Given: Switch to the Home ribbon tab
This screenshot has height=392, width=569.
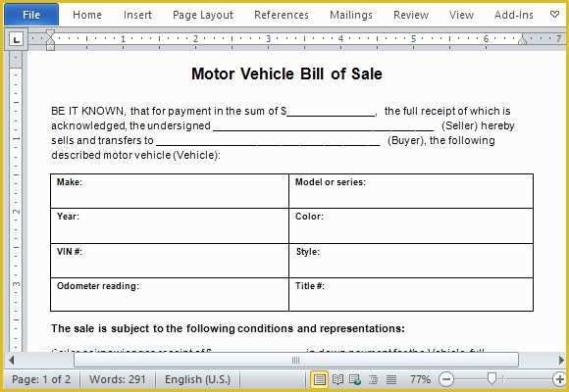Looking at the screenshot, I should 87,15.
